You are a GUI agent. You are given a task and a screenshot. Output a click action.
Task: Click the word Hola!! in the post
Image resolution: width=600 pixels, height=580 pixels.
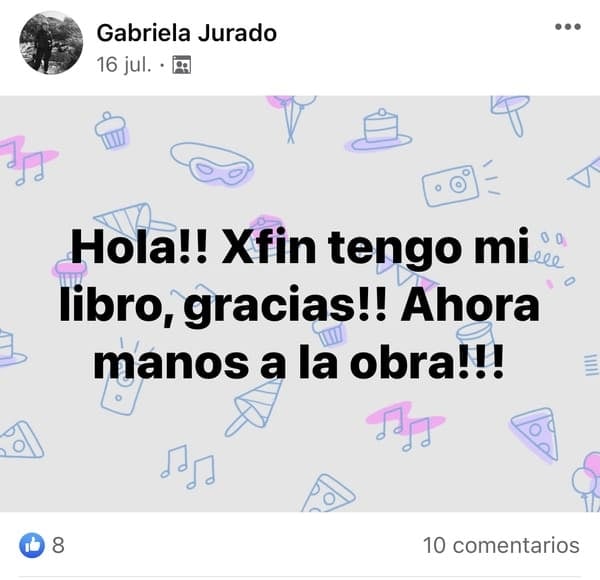pos(139,246)
